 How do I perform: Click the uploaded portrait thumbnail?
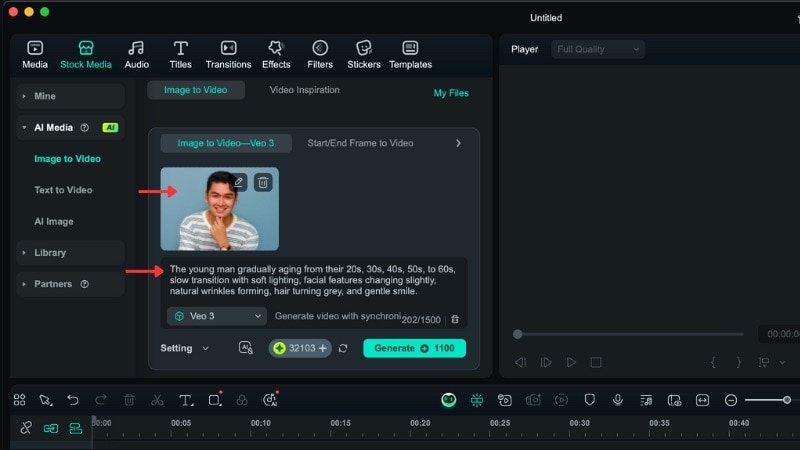pyautogui.click(x=219, y=209)
